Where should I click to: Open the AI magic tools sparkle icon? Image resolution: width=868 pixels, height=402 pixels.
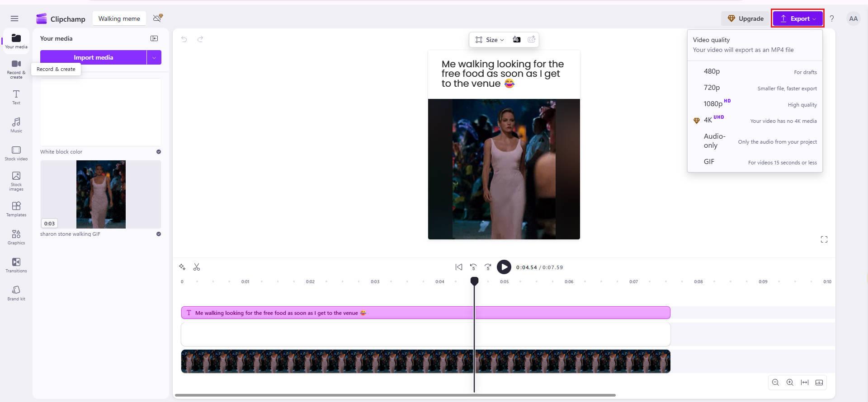tap(182, 267)
